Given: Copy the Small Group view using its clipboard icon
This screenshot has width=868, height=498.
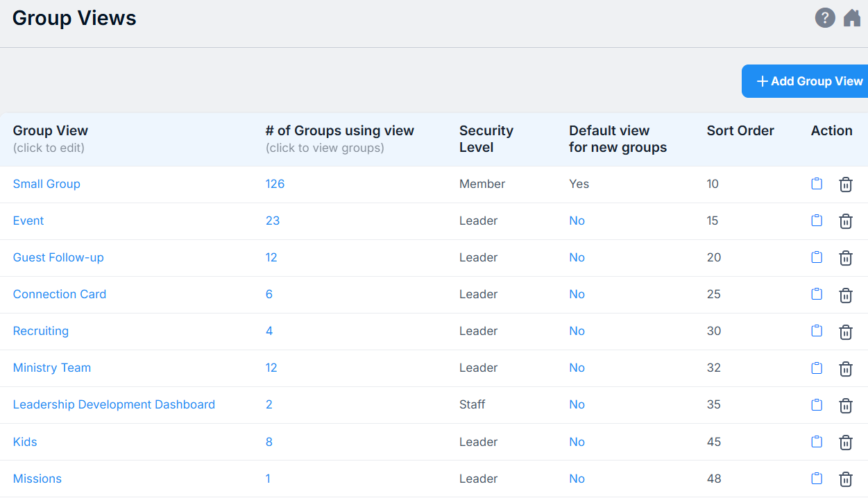Looking at the screenshot, I should 817,184.
